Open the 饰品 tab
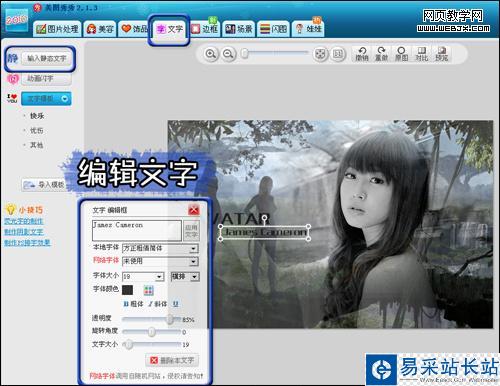 [x=134, y=29]
